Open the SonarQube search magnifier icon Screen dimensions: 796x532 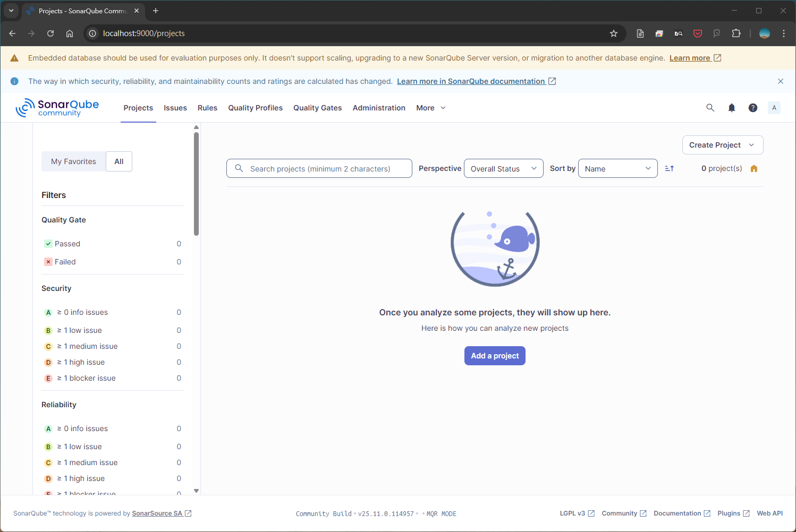(710, 108)
